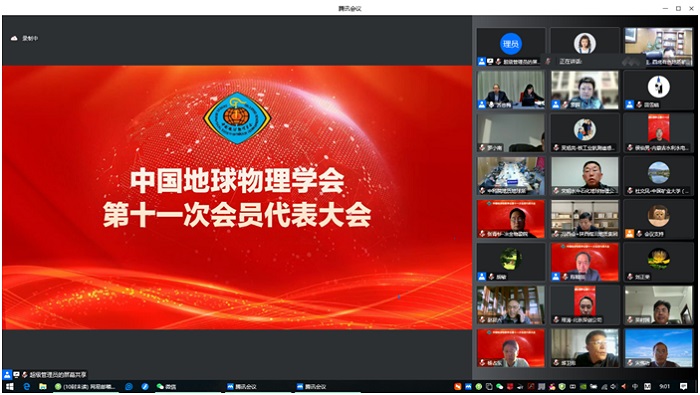The width and height of the screenshot is (700, 395).
Task: Open the WeChat (微信) taskbar item
Action: pos(166,387)
